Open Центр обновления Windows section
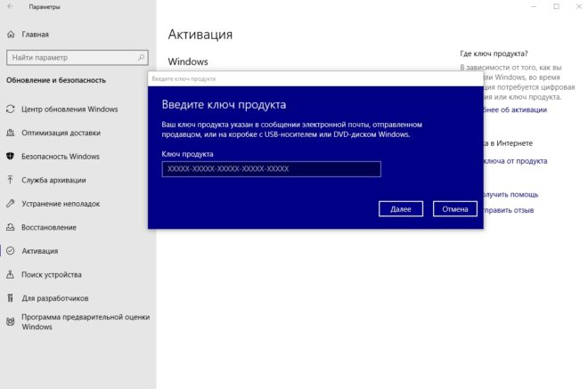 [x=69, y=109]
